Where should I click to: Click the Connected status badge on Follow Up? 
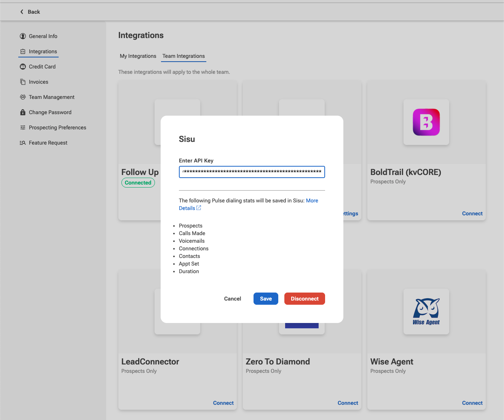138,183
